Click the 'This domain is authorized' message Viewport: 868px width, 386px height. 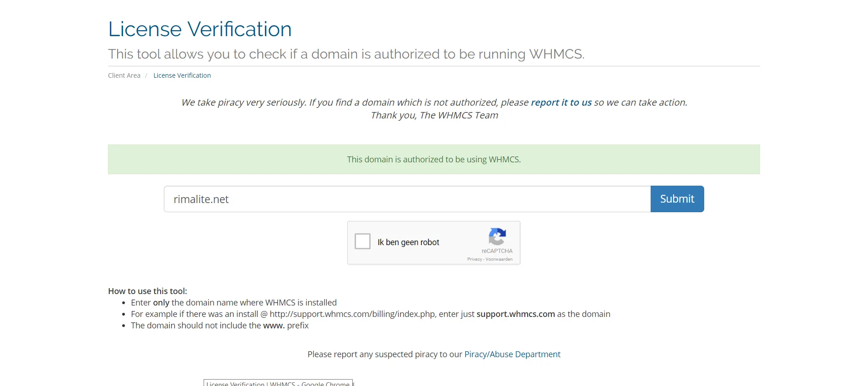point(434,160)
